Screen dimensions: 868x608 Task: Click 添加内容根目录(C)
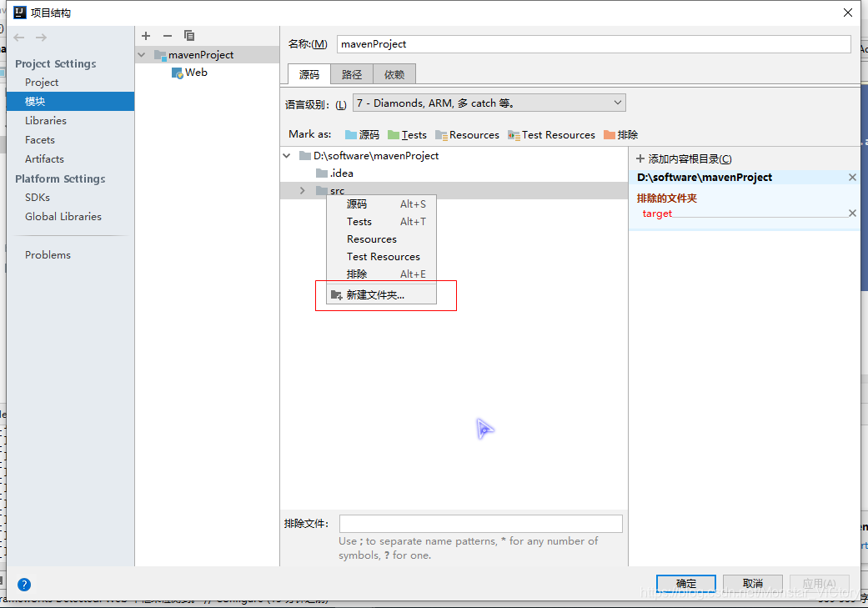coord(685,159)
